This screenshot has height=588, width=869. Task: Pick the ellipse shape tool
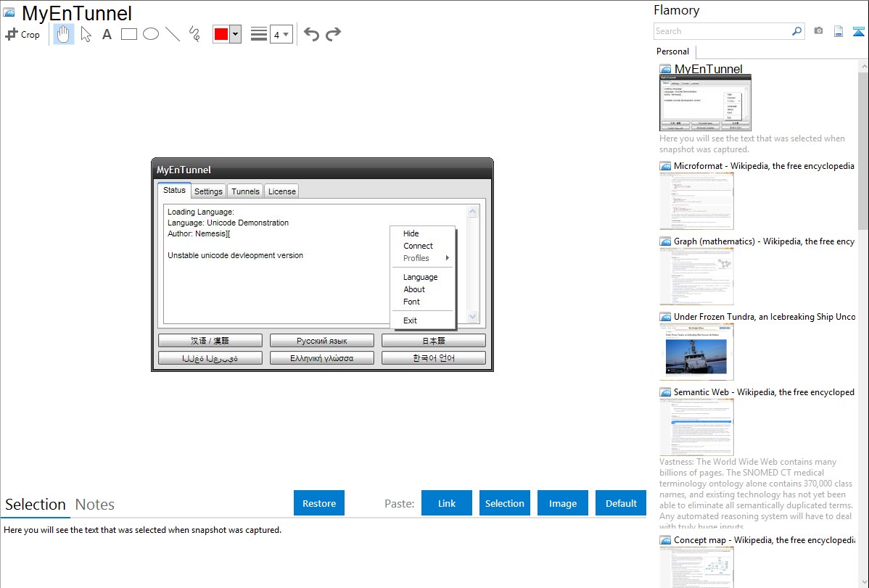coord(151,34)
